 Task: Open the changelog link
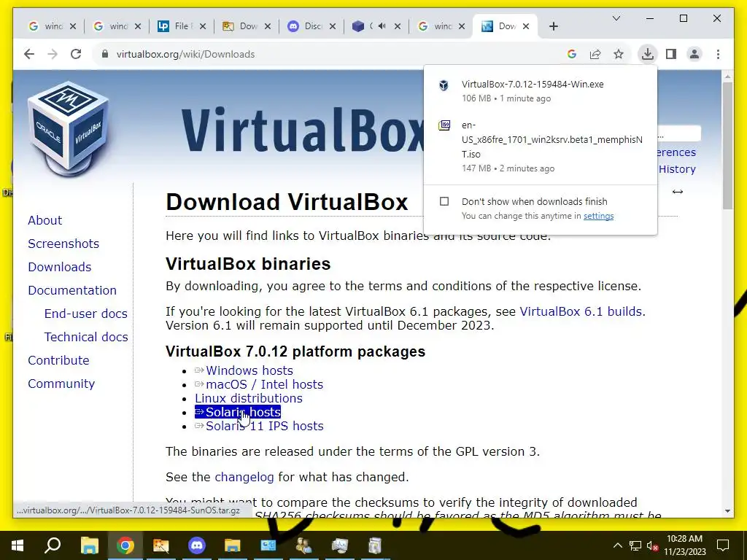point(244,477)
